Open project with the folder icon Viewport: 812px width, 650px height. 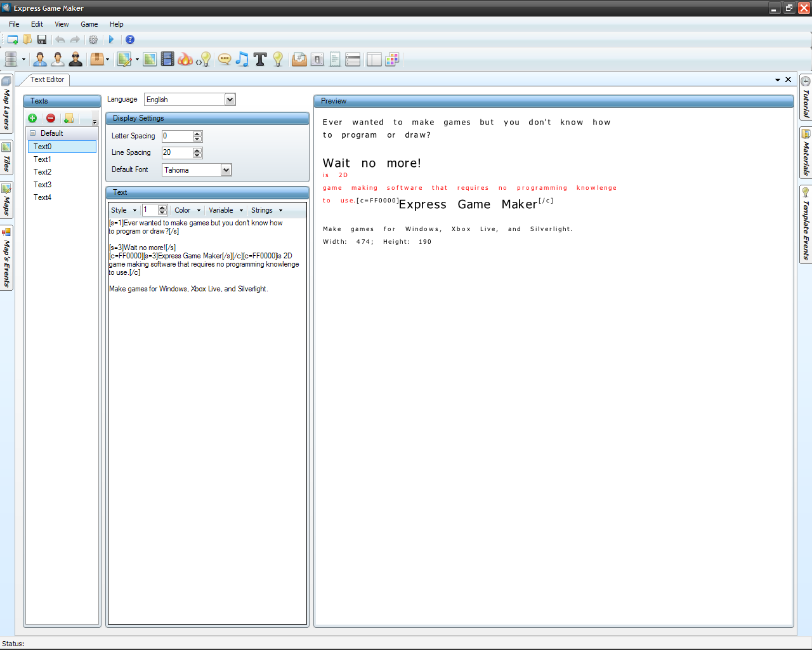tap(27, 39)
